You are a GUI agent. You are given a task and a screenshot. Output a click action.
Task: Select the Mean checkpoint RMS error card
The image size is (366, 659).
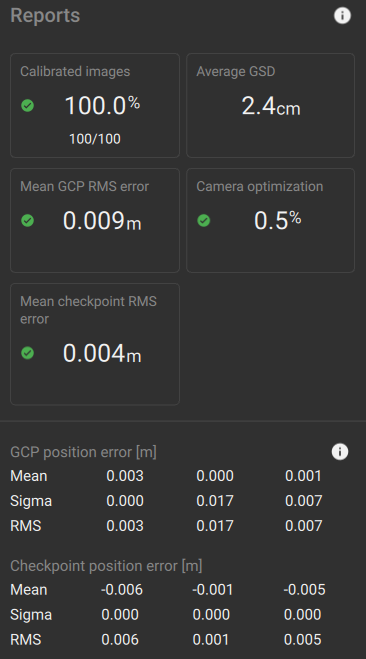95,344
